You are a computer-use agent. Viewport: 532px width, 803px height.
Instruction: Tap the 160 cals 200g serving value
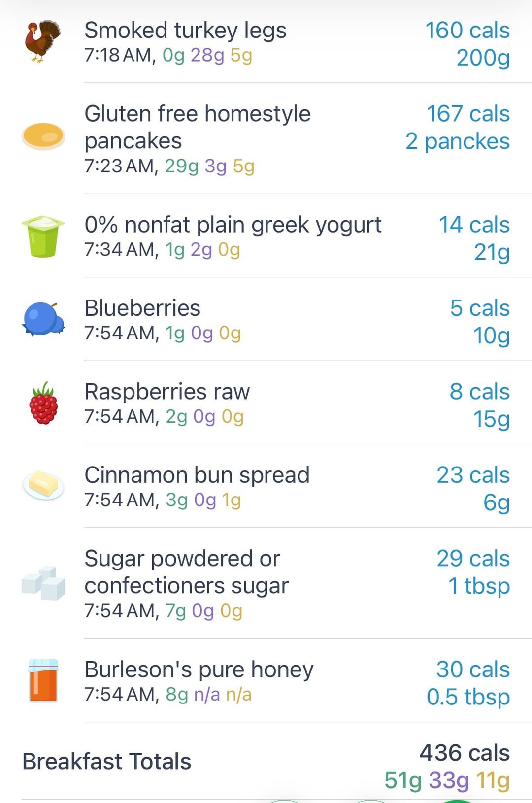coord(467,44)
